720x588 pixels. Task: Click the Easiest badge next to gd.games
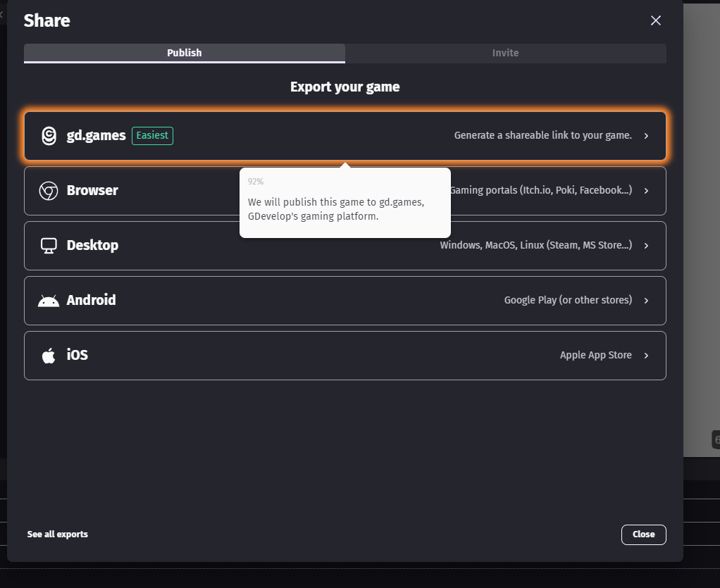152,135
